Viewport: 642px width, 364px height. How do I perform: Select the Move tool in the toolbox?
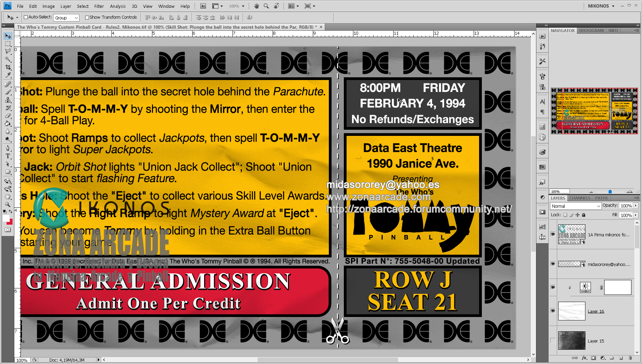click(8, 36)
